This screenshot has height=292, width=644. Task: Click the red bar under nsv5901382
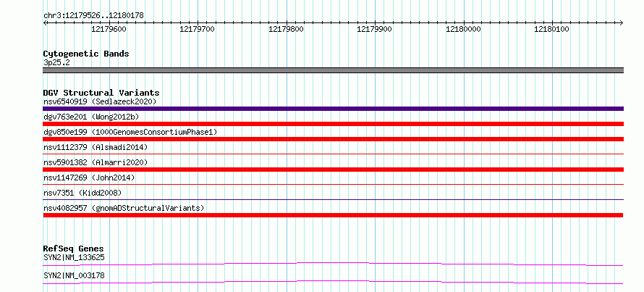coord(334,170)
